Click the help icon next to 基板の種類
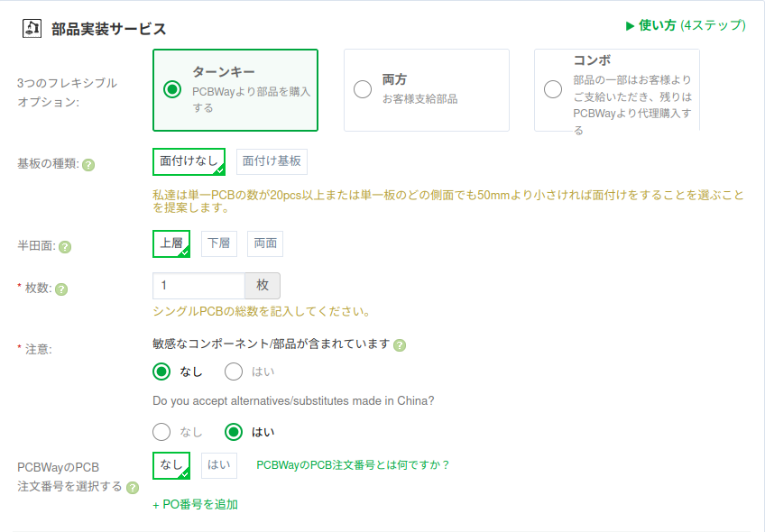 [x=88, y=165]
